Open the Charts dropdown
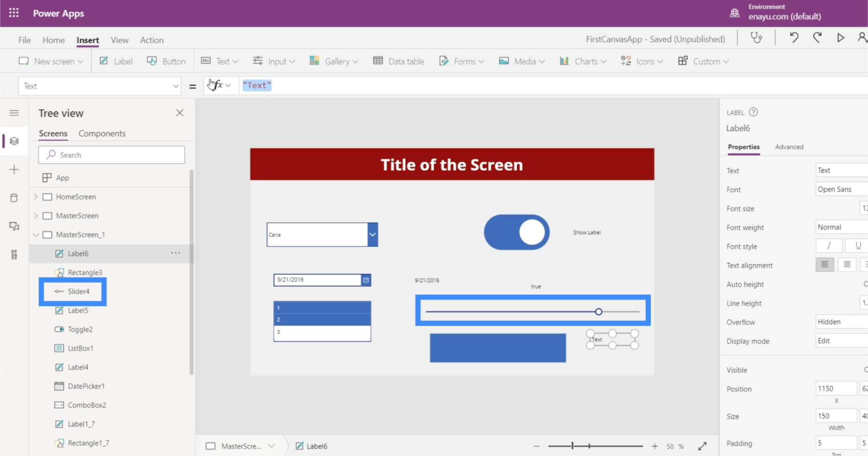868x456 pixels. click(583, 61)
